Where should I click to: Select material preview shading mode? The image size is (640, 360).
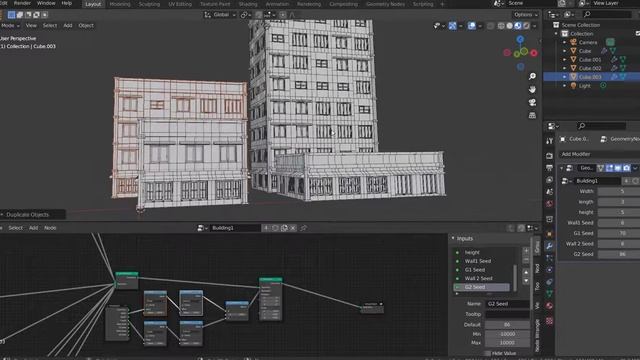pyautogui.click(x=518, y=26)
